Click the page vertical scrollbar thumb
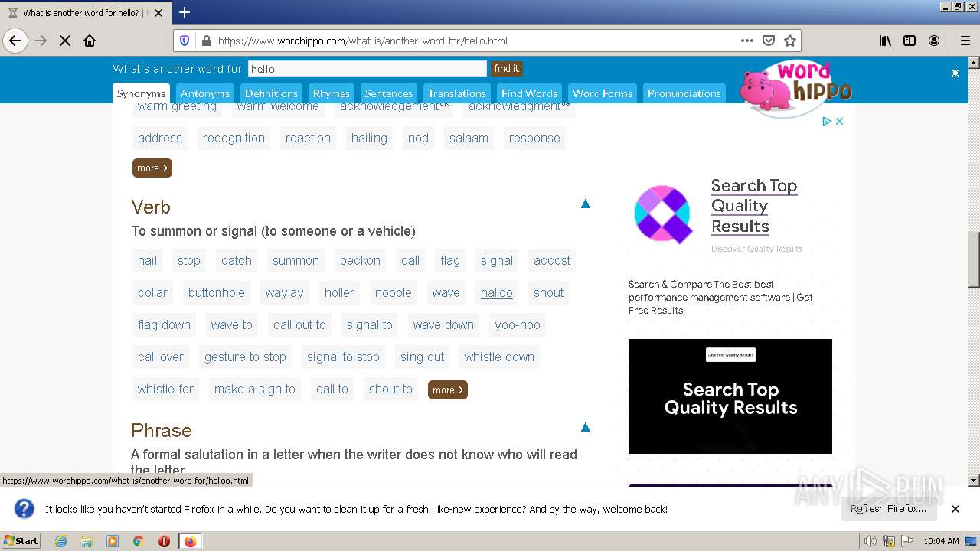The width and height of the screenshot is (980, 551). (974, 260)
